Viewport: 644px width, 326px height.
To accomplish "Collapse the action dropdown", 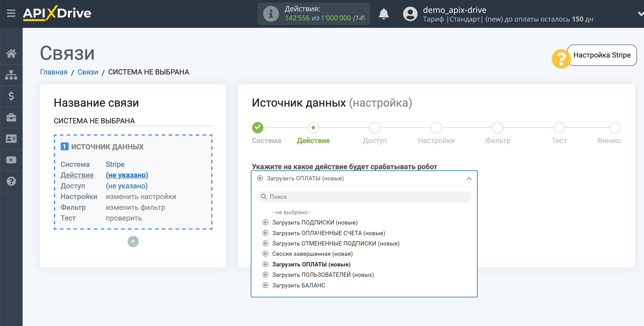I will click(x=364, y=178).
